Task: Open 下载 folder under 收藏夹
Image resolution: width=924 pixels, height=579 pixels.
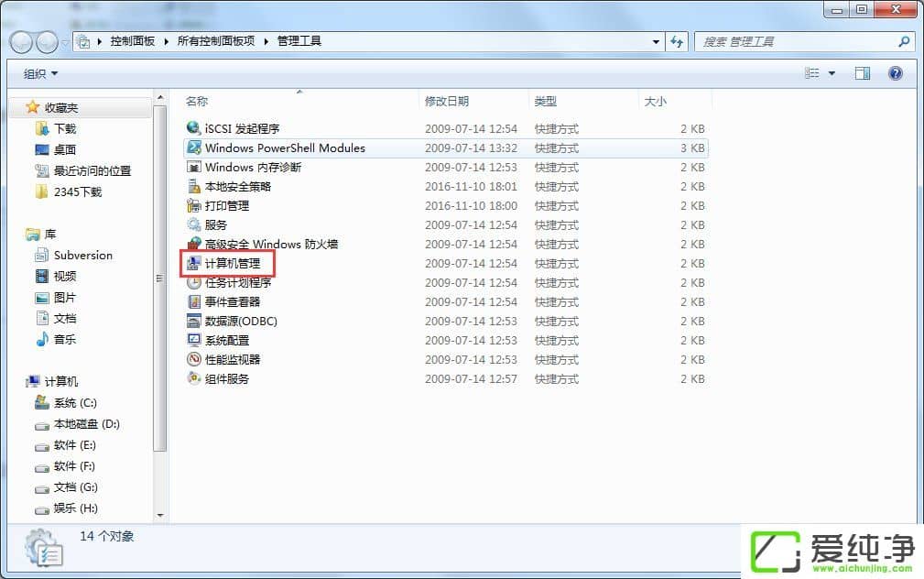Action: pos(65,129)
